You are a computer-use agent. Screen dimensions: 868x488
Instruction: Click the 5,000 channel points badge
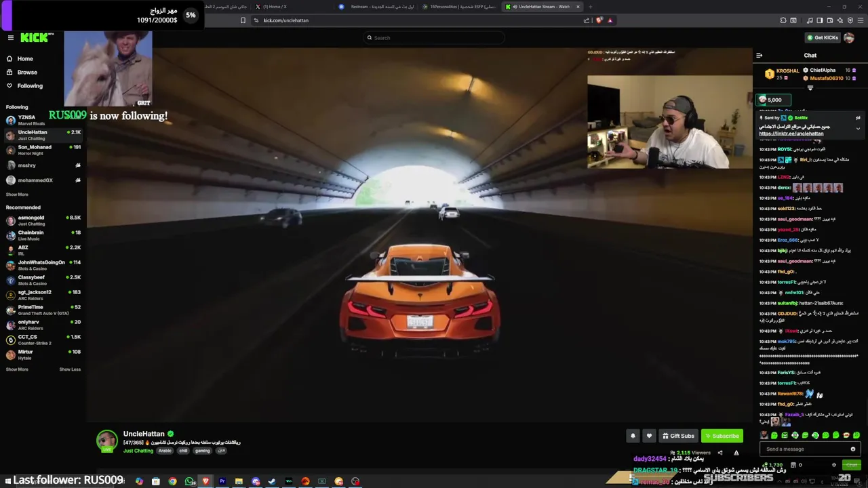(774, 100)
